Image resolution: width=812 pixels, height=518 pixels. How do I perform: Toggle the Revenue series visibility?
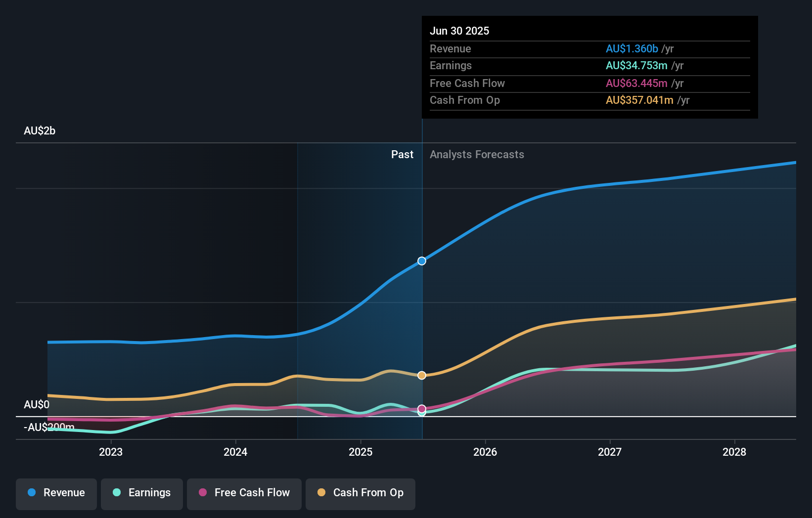click(56, 493)
